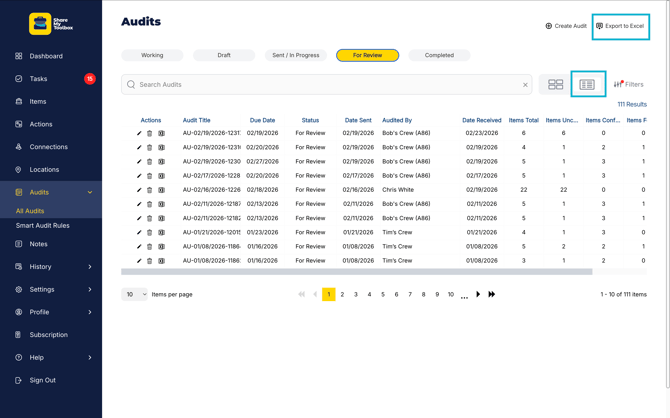Go to results page 2
The width and height of the screenshot is (670, 418).
click(x=342, y=294)
